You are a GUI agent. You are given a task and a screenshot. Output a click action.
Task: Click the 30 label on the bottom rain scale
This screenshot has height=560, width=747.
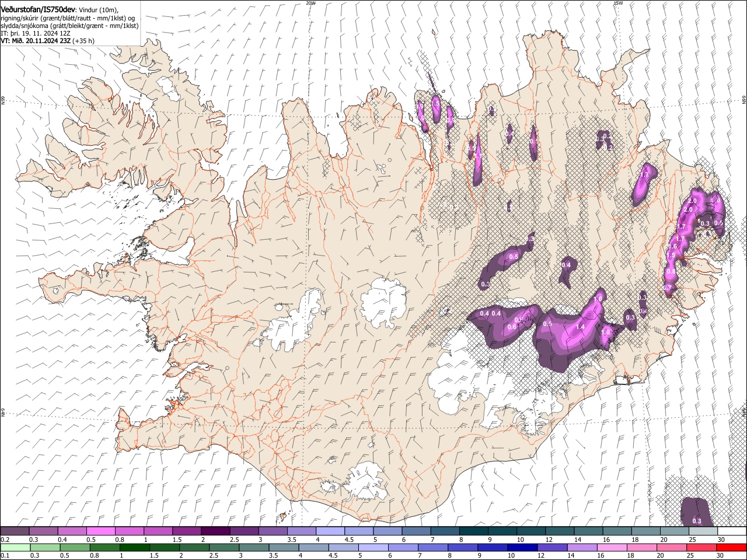721,555
